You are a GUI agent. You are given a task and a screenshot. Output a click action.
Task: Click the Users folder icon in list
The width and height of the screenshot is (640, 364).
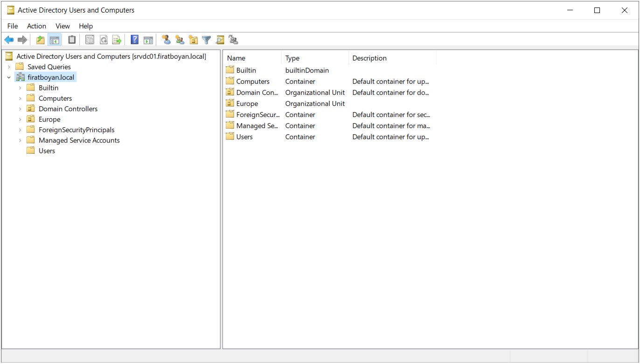click(x=230, y=137)
